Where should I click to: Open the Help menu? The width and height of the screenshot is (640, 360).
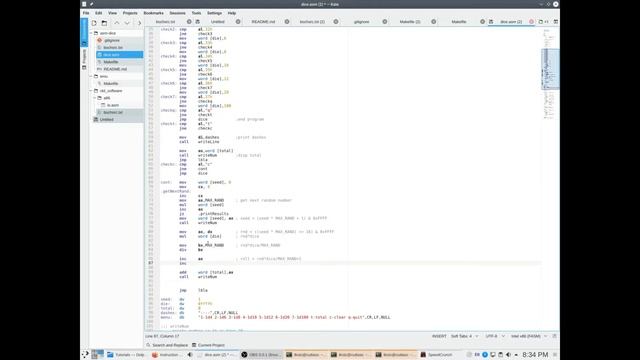coord(232,13)
